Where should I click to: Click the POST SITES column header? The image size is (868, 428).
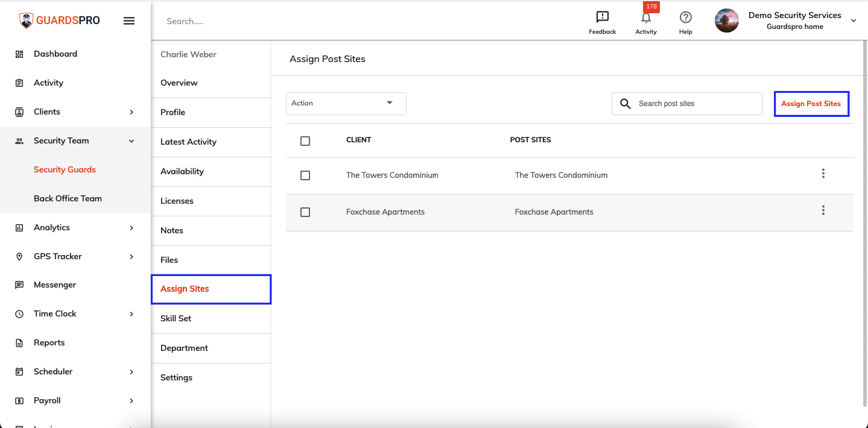point(531,140)
